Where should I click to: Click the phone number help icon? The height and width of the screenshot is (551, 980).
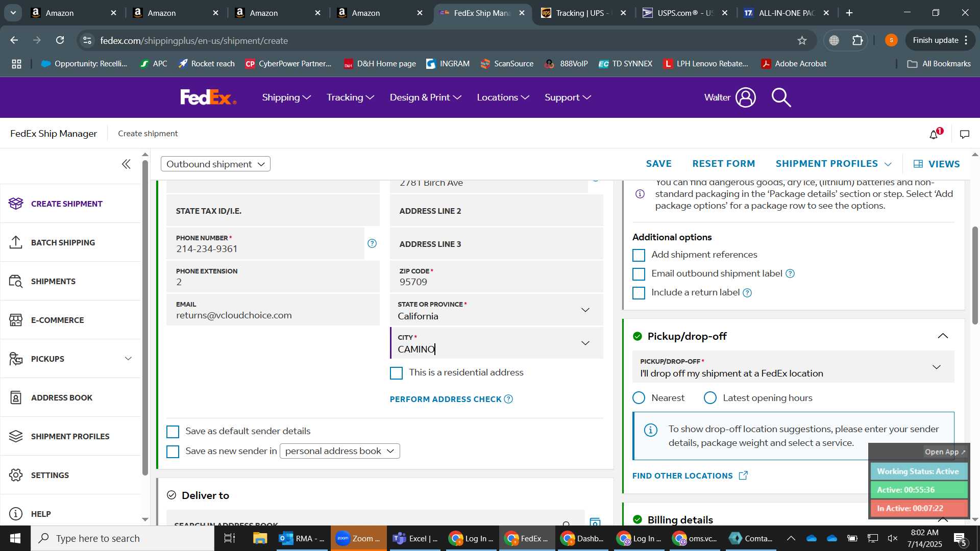pyautogui.click(x=372, y=243)
